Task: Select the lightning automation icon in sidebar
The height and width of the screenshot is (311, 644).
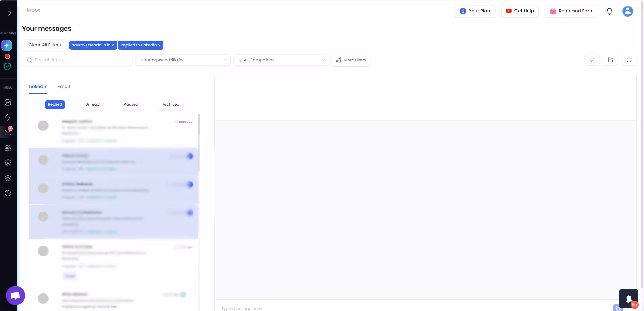Action: click(x=8, y=117)
